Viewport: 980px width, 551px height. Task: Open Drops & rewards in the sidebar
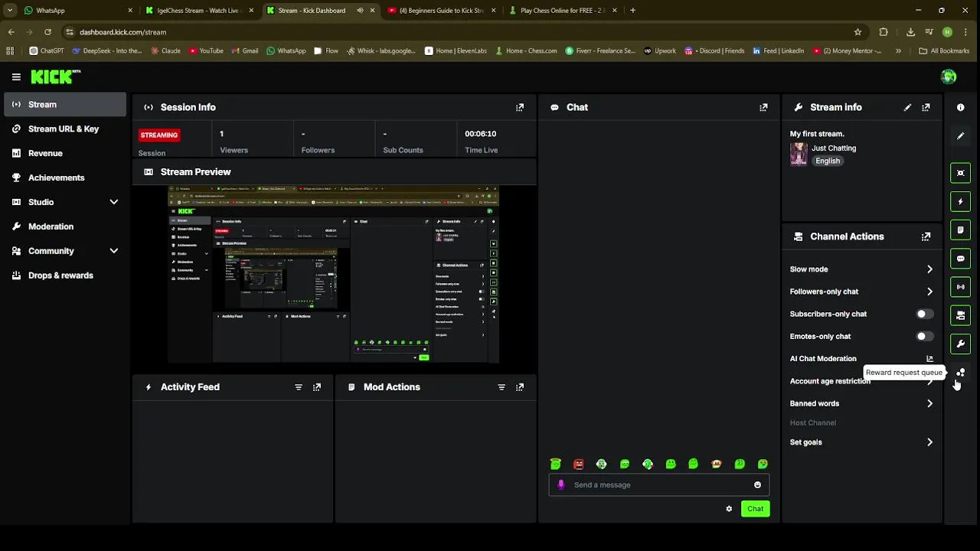point(65,275)
